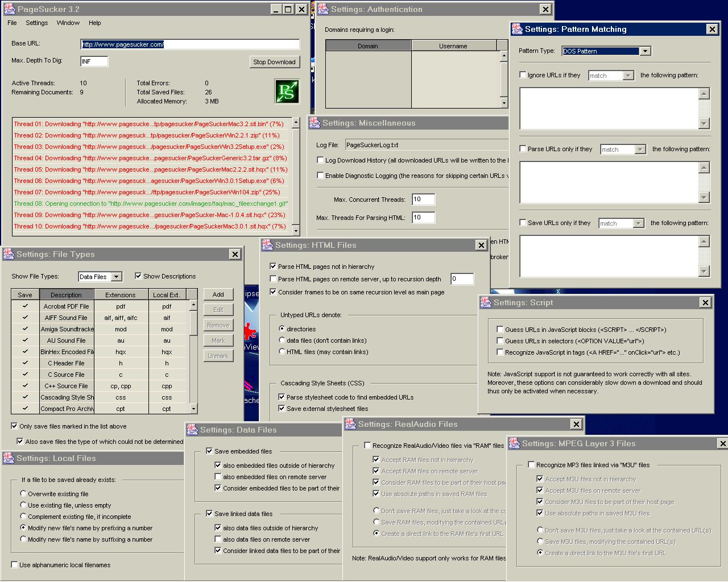Click the PageSucker 3.2 title bar icon
This screenshot has width=728, height=582.
tap(9, 9)
